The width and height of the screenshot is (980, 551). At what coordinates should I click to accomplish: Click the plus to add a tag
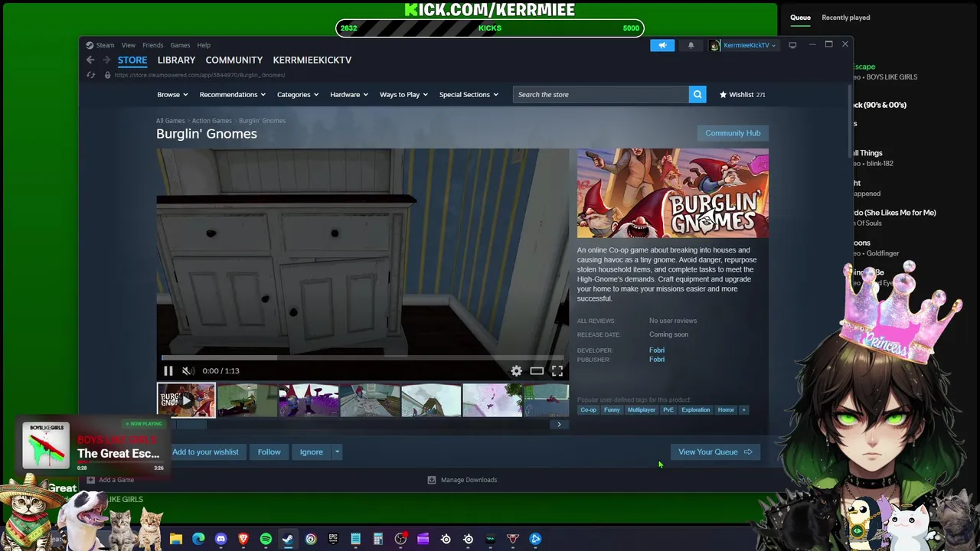743,410
